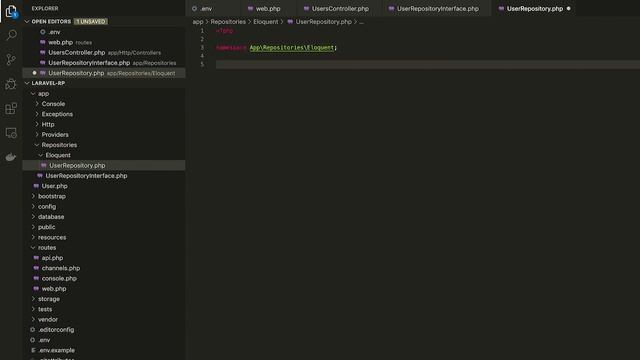Expand the storage folder

pyautogui.click(x=33, y=299)
